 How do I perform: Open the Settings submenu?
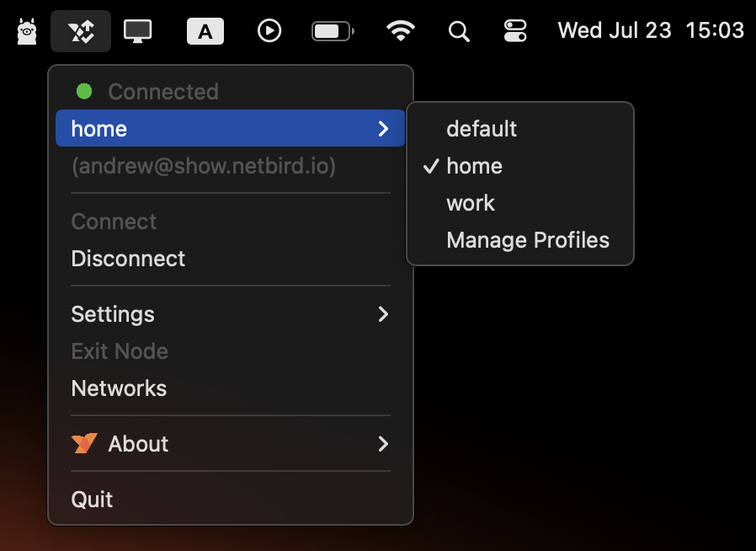pos(113,314)
